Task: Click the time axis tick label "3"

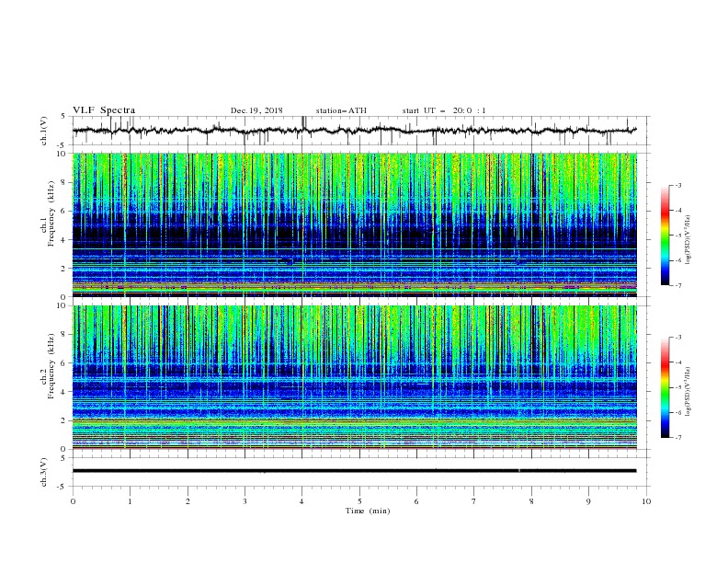Action: pos(245,501)
